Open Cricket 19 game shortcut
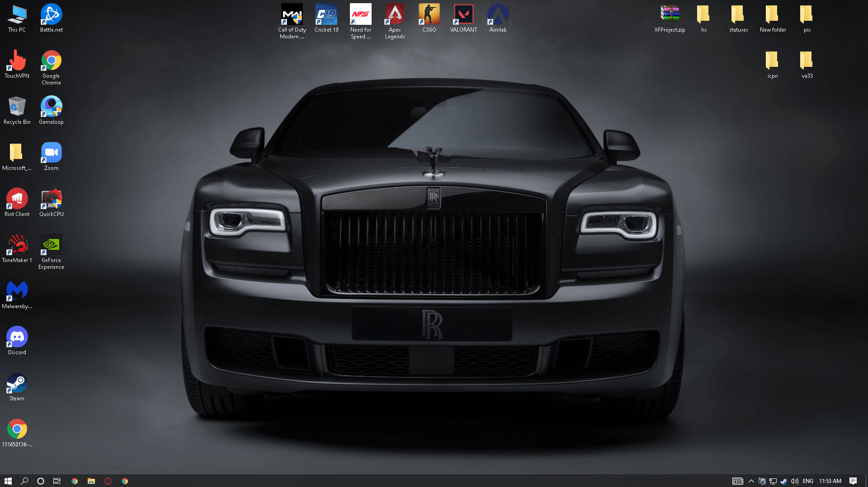This screenshot has width=868, height=487. click(x=326, y=19)
